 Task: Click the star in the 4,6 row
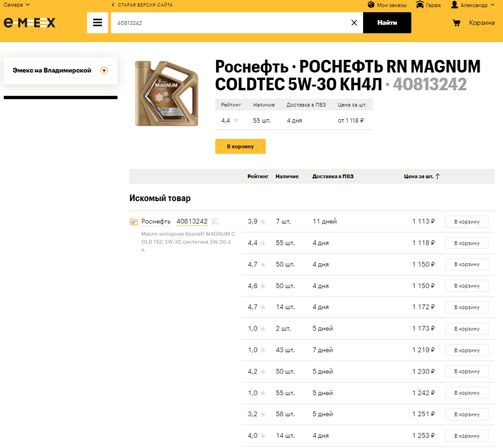pyautogui.click(x=263, y=286)
